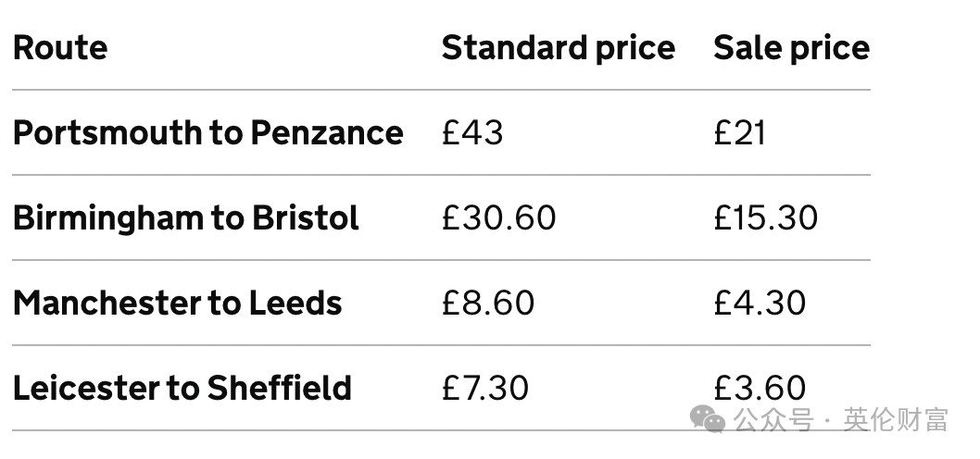This screenshot has height=459, width=980.
Task: Select the £4.30 sale price cell
Action: coord(760,303)
